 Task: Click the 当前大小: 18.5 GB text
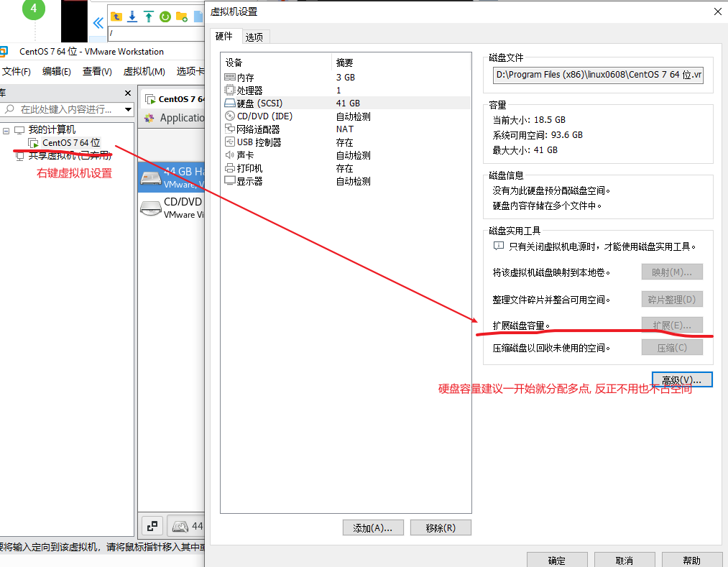[x=529, y=120]
